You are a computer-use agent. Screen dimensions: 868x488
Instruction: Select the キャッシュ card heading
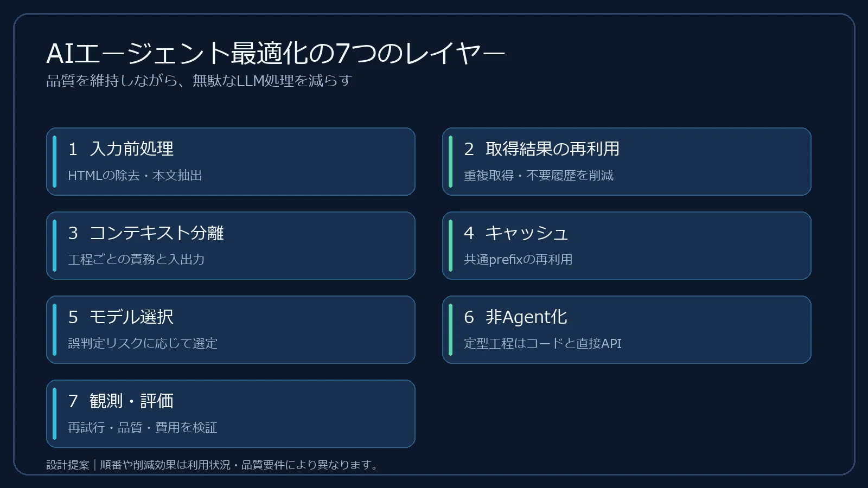pos(527,233)
